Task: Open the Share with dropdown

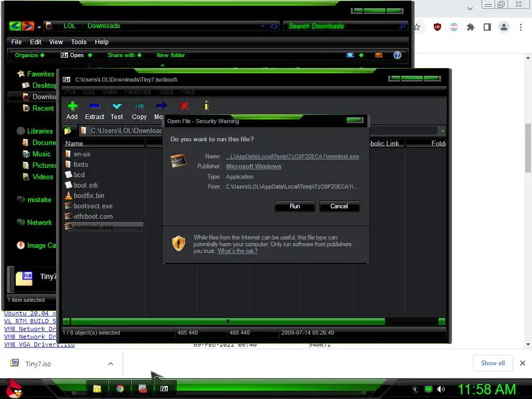Action: 125,55
